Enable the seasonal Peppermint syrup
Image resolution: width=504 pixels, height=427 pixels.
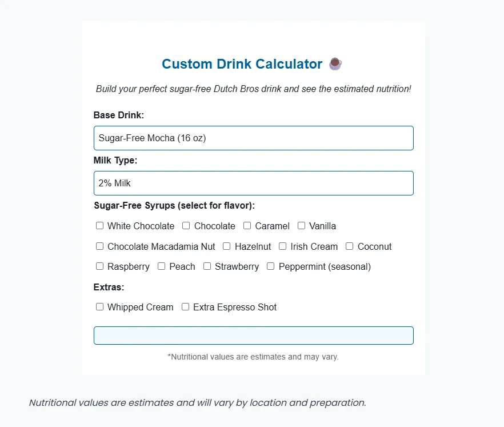pyautogui.click(x=270, y=266)
